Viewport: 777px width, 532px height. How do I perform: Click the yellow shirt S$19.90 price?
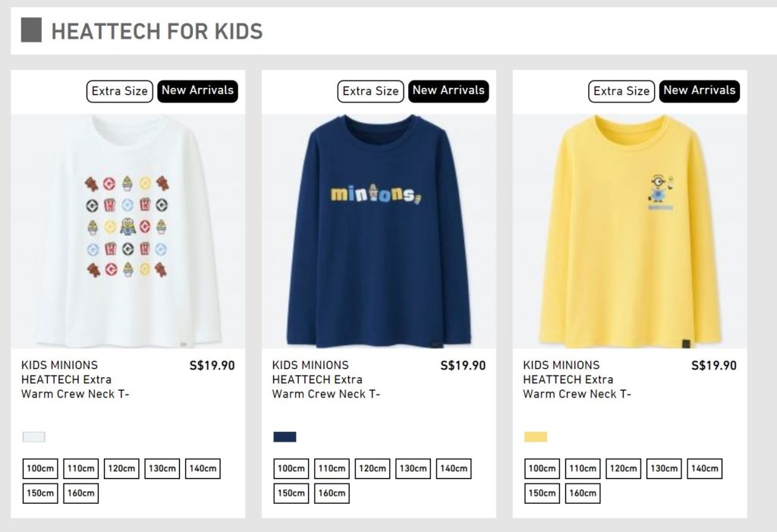(x=713, y=365)
